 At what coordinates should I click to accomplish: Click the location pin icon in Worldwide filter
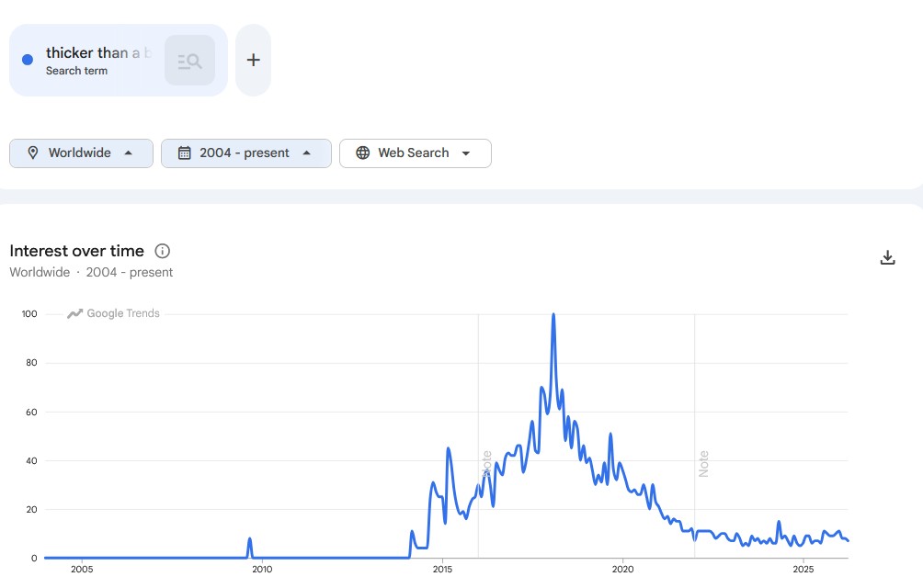pos(33,153)
